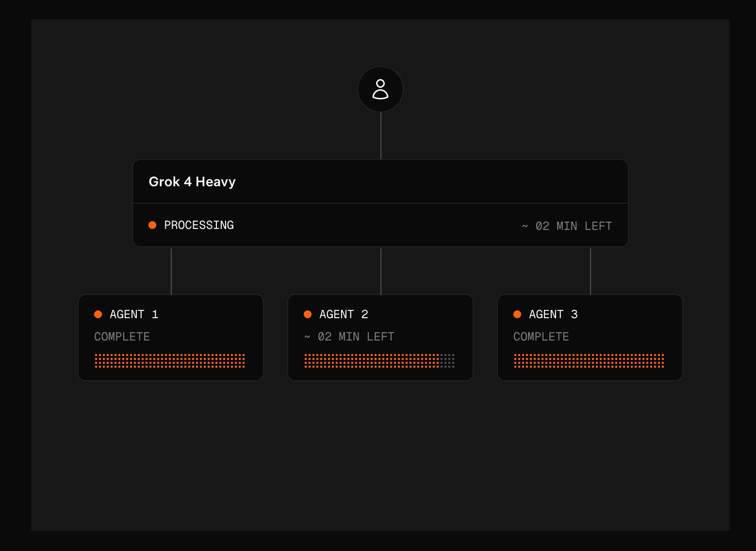Click the 02 MIN LEFT time estimate
Viewport: 756px width, 551px height.
pyautogui.click(x=567, y=225)
